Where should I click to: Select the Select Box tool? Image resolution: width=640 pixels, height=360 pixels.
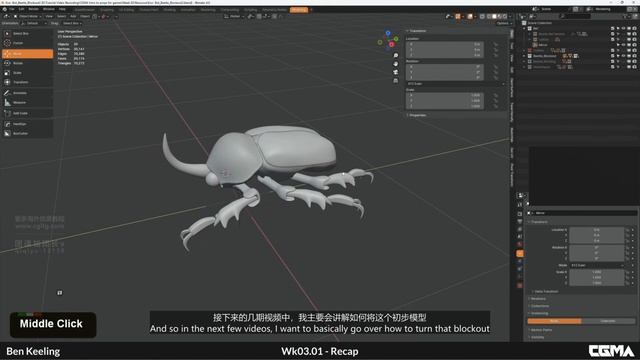click(27, 33)
